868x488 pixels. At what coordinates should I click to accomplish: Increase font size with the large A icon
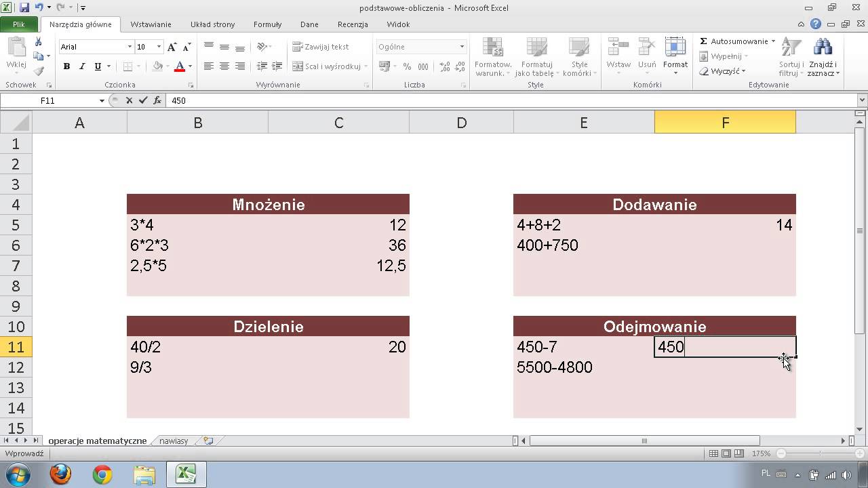tap(172, 47)
